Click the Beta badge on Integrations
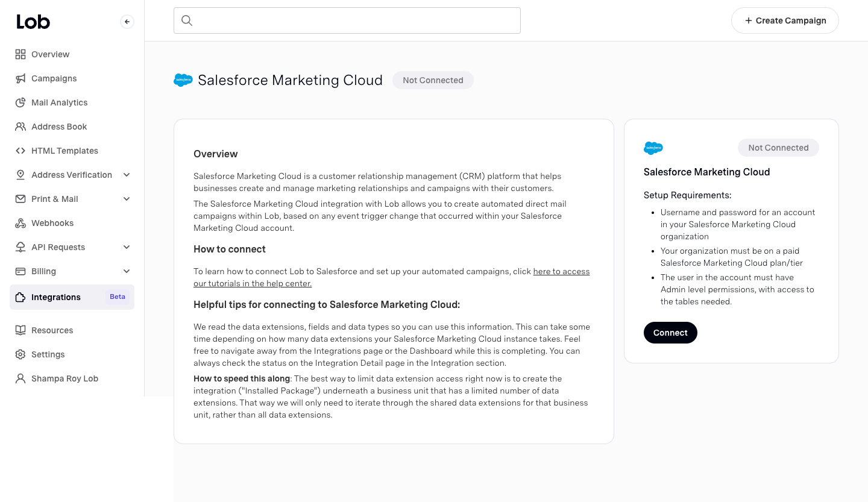This screenshot has width=868, height=502. point(118,296)
